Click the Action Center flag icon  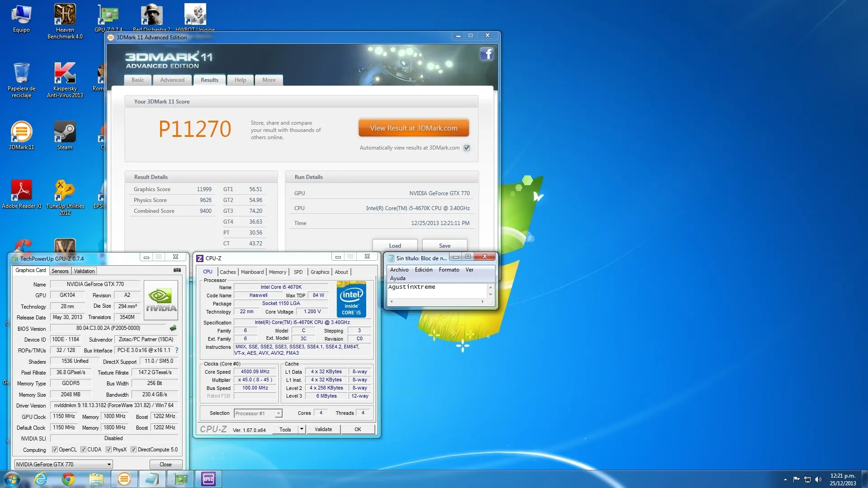[x=796, y=479]
